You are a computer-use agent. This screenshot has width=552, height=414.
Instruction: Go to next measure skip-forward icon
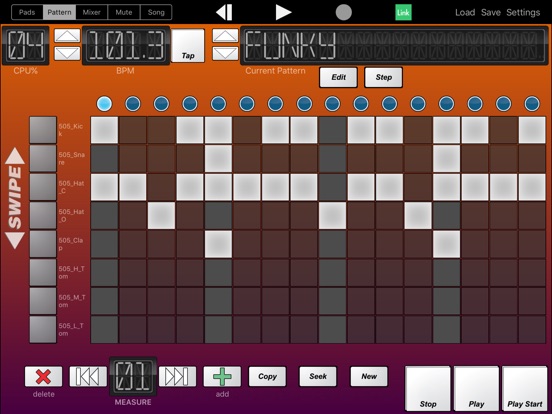177,376
